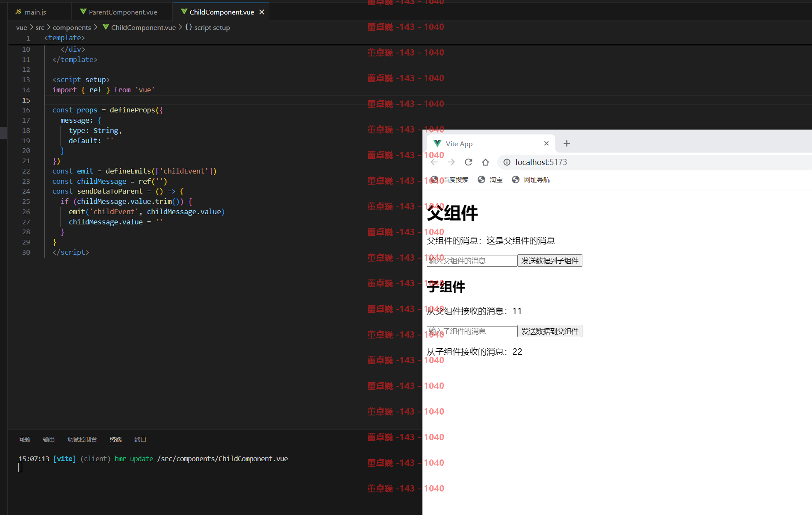Screen dimensions: 812x515
Task: Click the emit('childEvent') call on line 26
Action: (x=147, y=212)
